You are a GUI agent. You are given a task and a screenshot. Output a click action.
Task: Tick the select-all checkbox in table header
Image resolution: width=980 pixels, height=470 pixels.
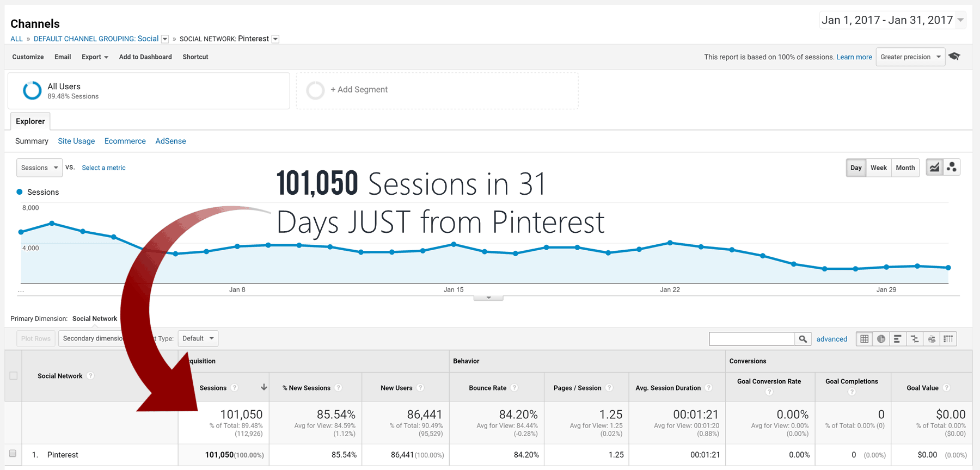(14, 375)
